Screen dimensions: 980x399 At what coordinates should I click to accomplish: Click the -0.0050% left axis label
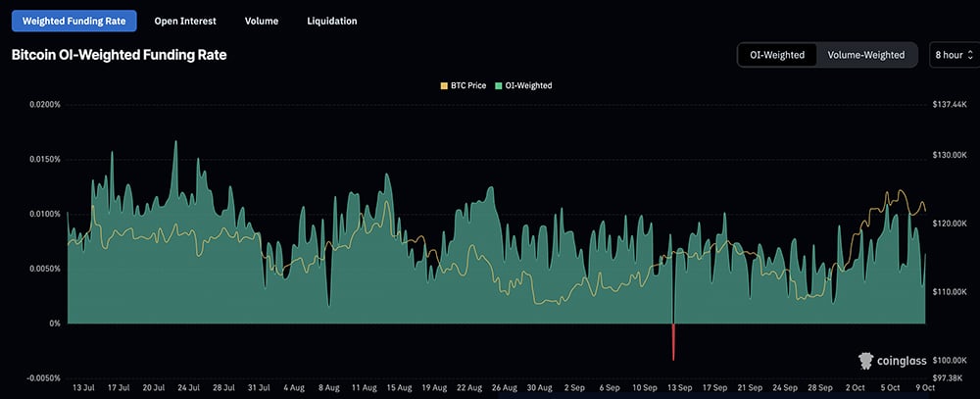coord(44,377)
